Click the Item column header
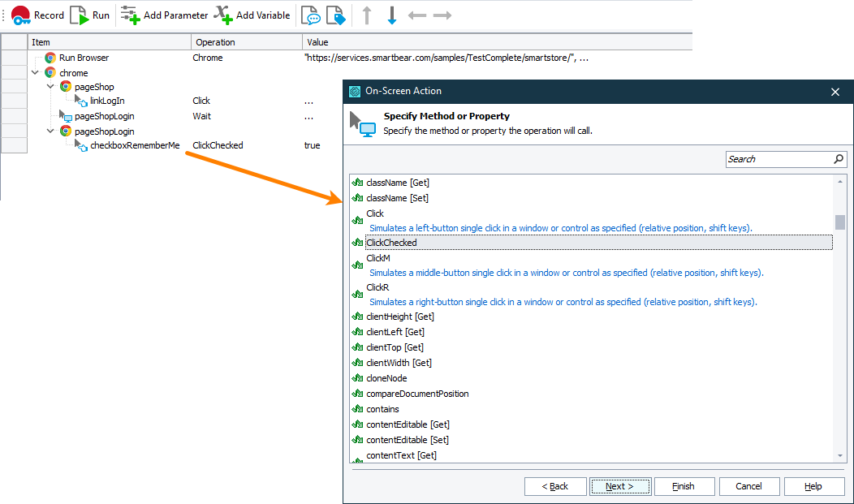The image size is (854, 504). [110, 42]
